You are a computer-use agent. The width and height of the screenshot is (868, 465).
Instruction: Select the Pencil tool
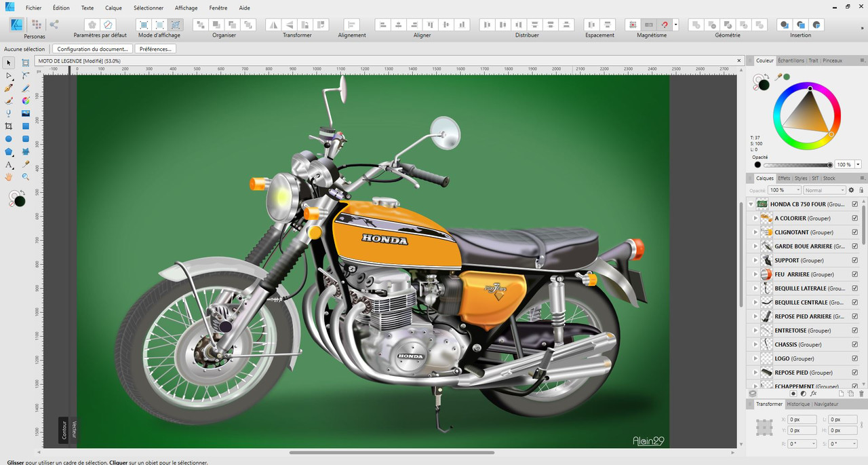[26, 88]
